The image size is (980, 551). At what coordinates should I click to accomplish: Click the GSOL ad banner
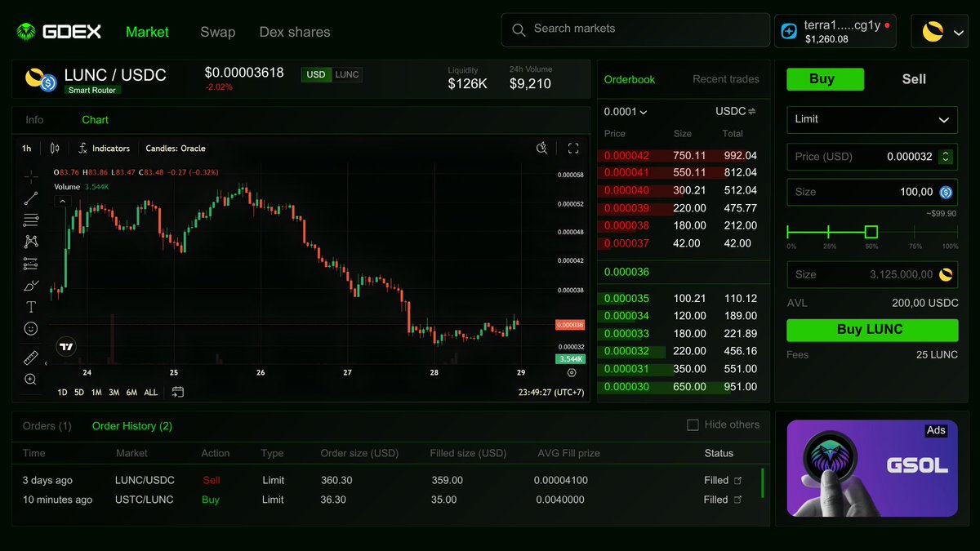(x=872, y=469)
